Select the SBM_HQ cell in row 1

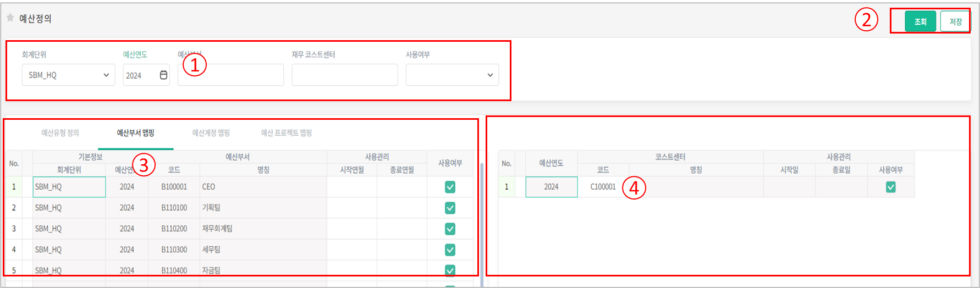coord(69,187)
